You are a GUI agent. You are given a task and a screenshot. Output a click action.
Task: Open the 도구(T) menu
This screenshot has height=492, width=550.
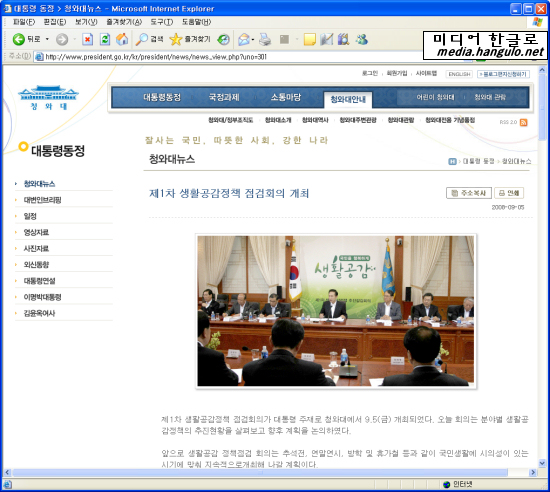tap(162, 22)
